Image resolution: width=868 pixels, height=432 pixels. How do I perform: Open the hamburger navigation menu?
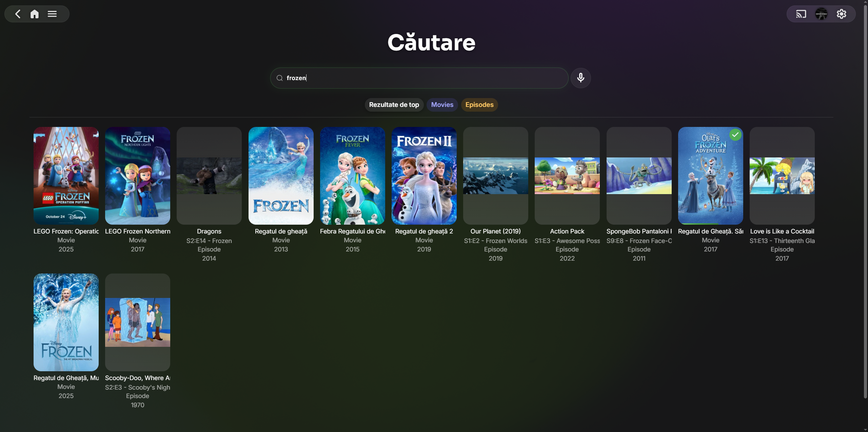(52, 14)
